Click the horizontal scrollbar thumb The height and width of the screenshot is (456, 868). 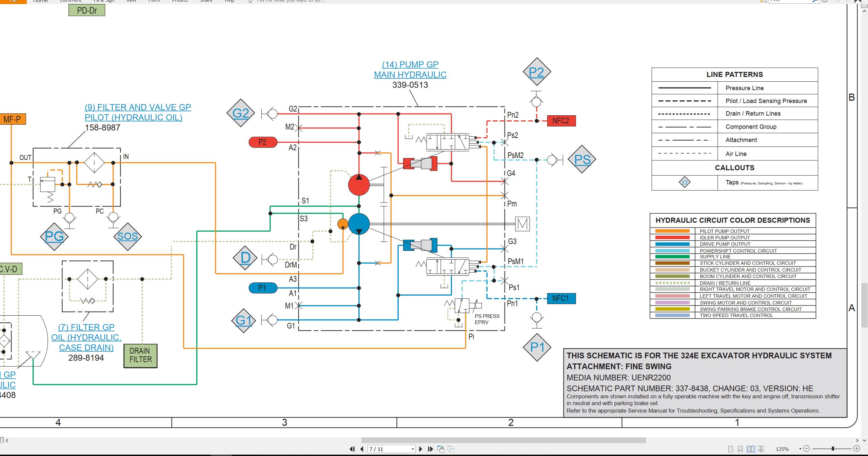tap(504, 440)
